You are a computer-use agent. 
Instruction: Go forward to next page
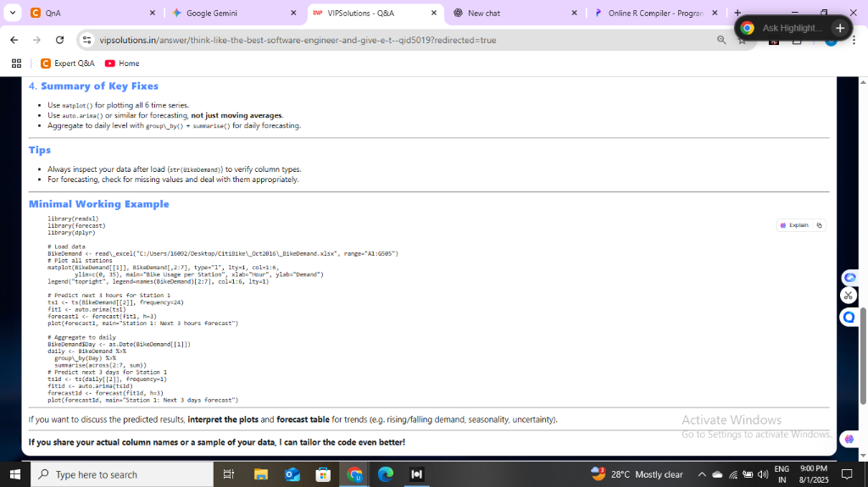(36, 40)
